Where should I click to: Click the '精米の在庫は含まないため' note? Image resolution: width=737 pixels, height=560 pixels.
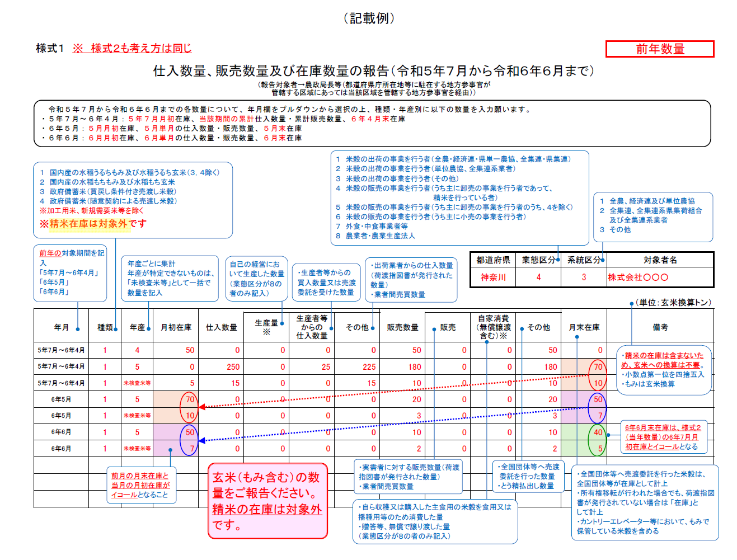pyautogui.click(x=664, y=369)
